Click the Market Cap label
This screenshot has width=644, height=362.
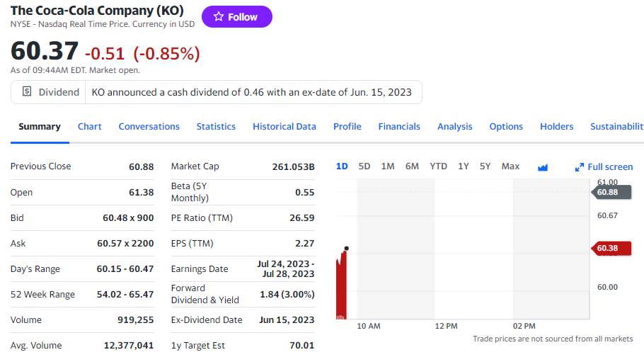pyautogui.click(x=195, y=166)
